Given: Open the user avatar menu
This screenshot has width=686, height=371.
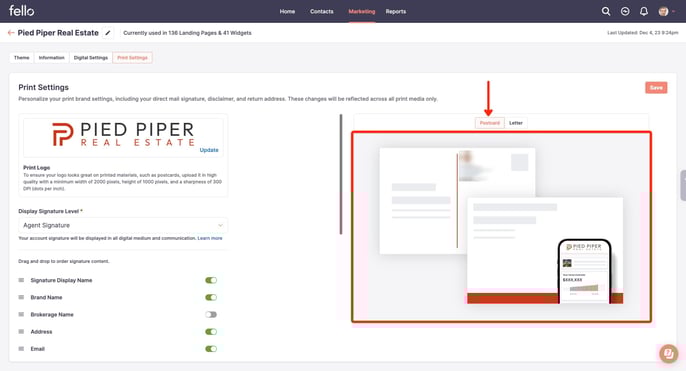Looking at the screenshot, I should pos(666,11).
